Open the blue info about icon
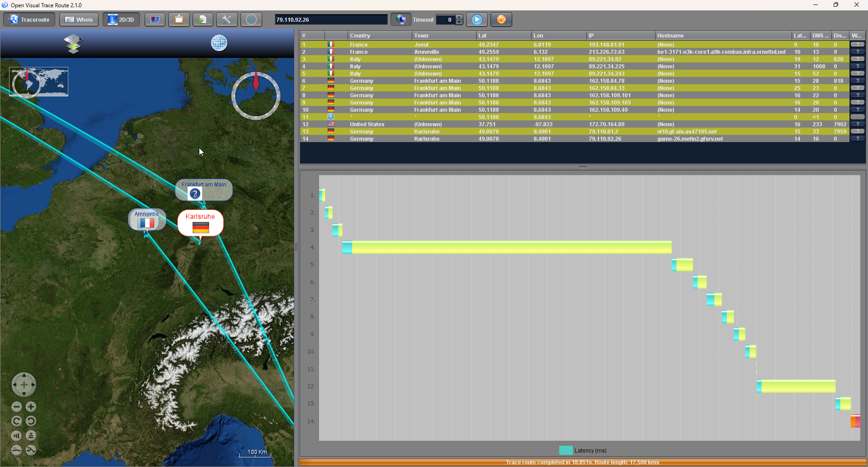This screenshot has width=868, height=467. (251, 19)
